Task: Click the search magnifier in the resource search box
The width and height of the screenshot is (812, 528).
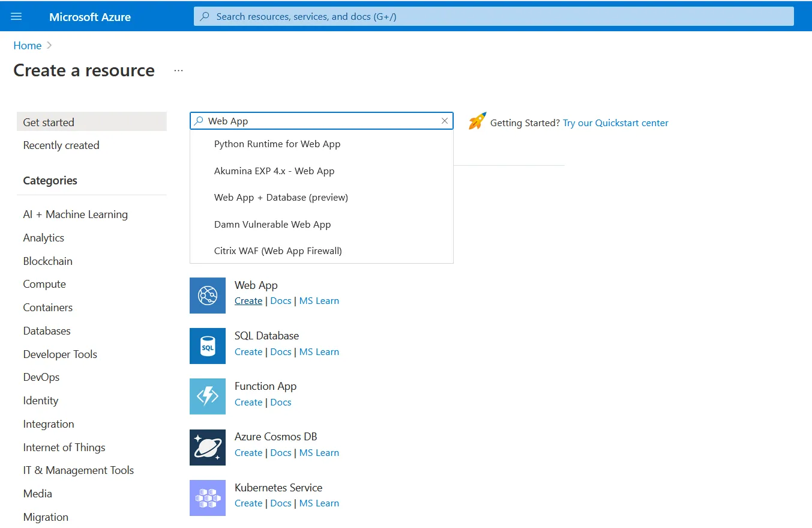Action: pyautogui.click(x=199, y=121)
